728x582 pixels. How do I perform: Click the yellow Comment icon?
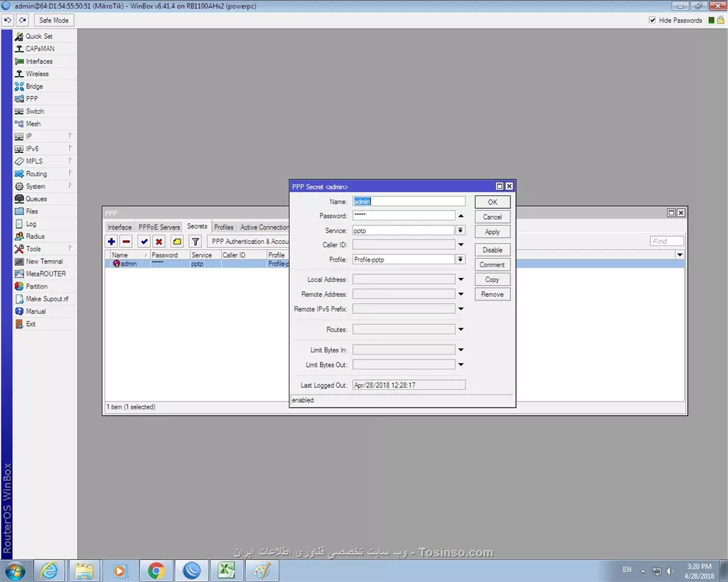pos(177,242)
